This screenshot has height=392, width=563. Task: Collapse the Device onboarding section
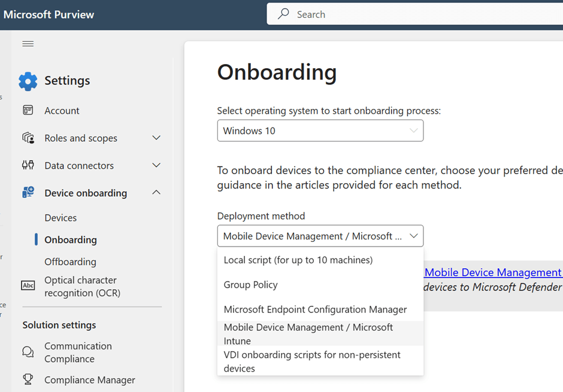[156, 193]
